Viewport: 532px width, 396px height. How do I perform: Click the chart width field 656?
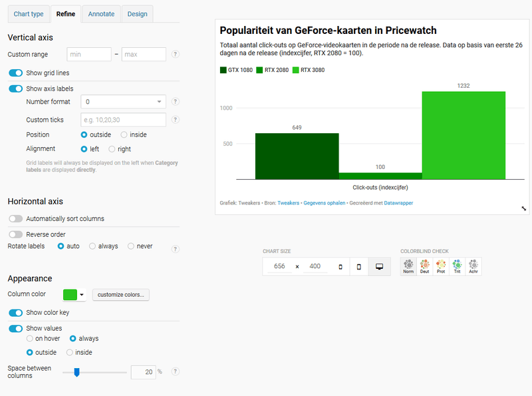click(x=279, y=266)
